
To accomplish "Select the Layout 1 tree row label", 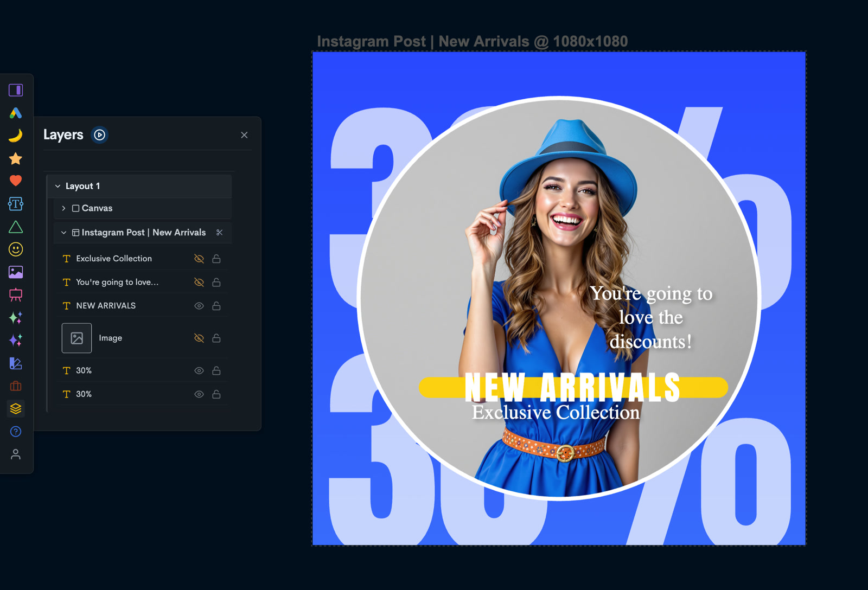I will [x=83, y=186].
